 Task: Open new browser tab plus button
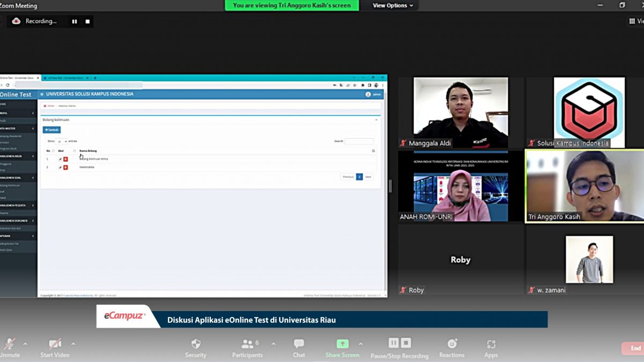(x=95, y=78)
